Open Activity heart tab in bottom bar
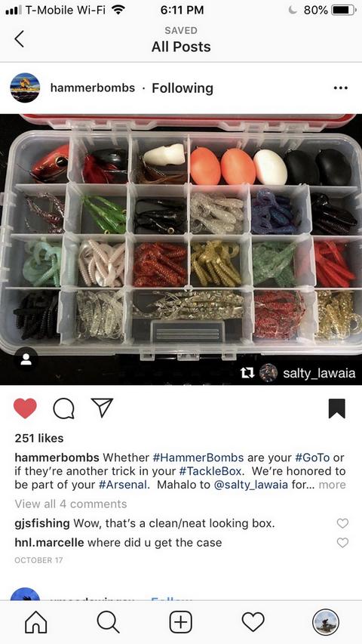Screen dimensions: 362x644 253,622
